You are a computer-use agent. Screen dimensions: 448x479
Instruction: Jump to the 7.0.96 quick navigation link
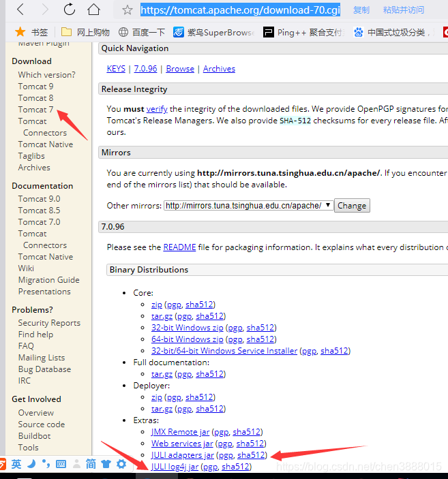click(145, 69)
